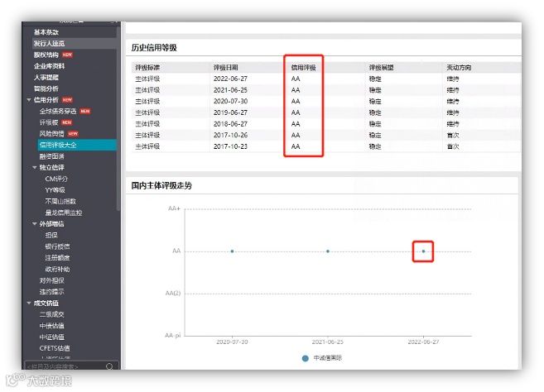This screenshot has height=392, width=544.
Task: Click the 国内主体评级走势 chart title
Action: pos(161,186)
